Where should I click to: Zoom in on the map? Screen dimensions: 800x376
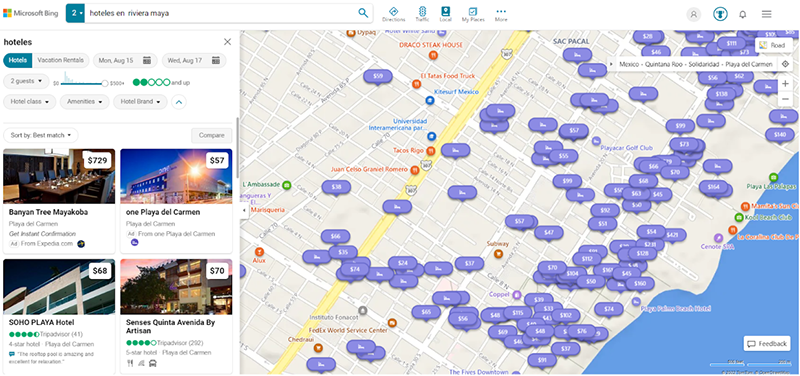pyautogui.click(x=785, y=84)
